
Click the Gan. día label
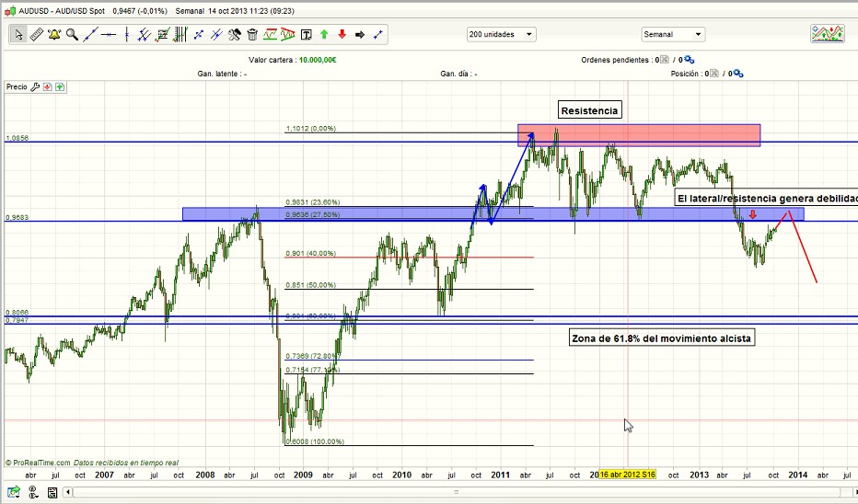click(458, 74)
